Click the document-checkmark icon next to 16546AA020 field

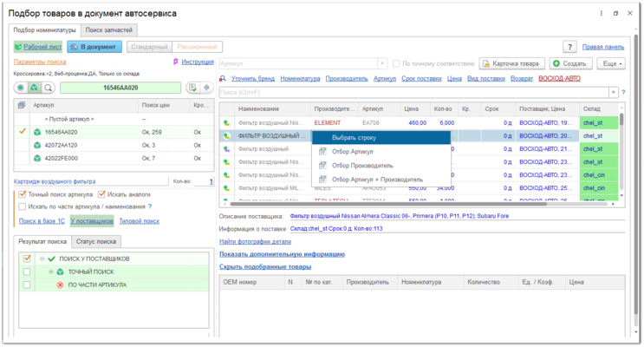pyautogui.click(x=192, y=87)
